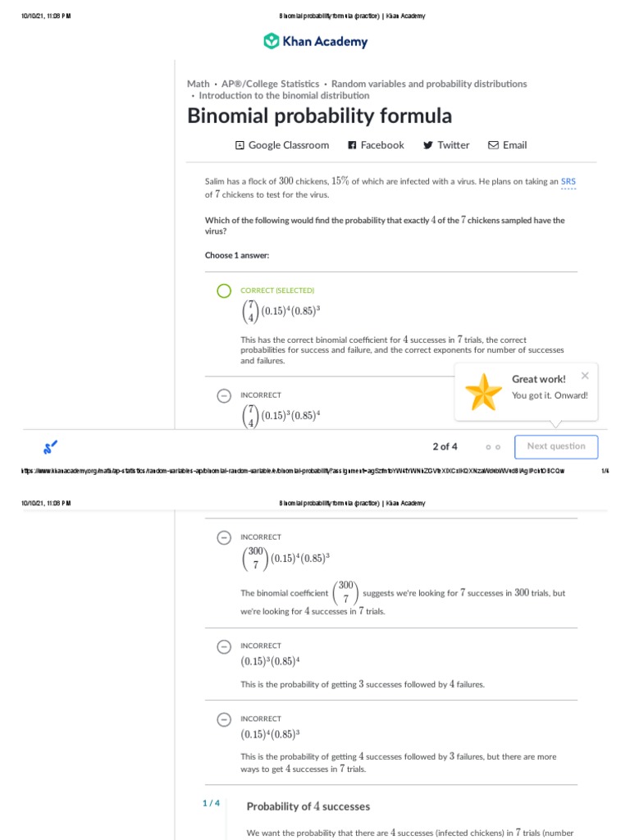This screenshot has height=840, width=630.
Task: Click the Next question button
Action: point(556,446)
